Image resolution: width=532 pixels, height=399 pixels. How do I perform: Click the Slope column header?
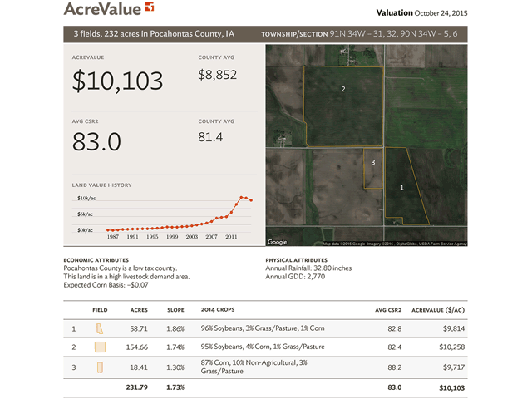point(175,310)
